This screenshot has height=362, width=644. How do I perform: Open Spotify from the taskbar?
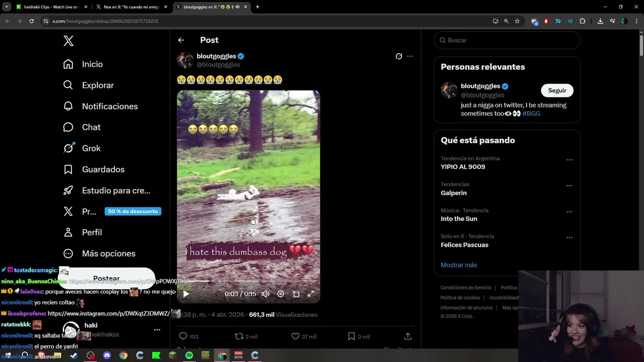pos(189,355)
